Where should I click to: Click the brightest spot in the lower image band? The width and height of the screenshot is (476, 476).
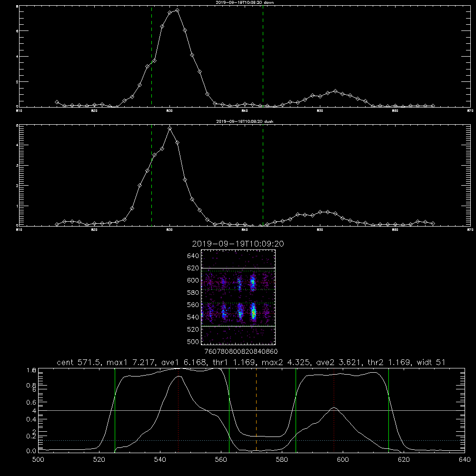pos(254,313)
